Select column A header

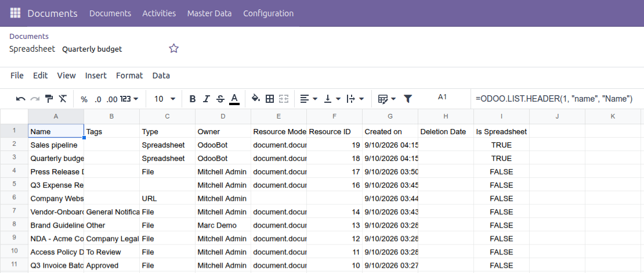coord(56,116)
